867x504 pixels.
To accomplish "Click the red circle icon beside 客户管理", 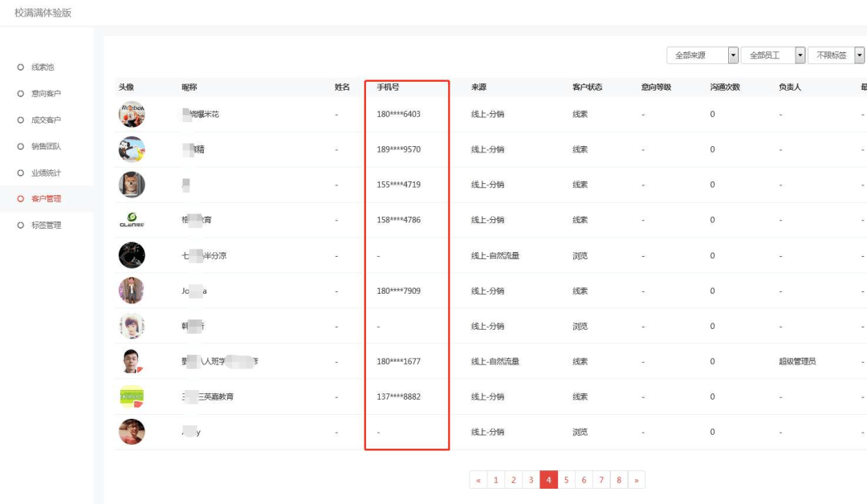I will coord(20,199).
